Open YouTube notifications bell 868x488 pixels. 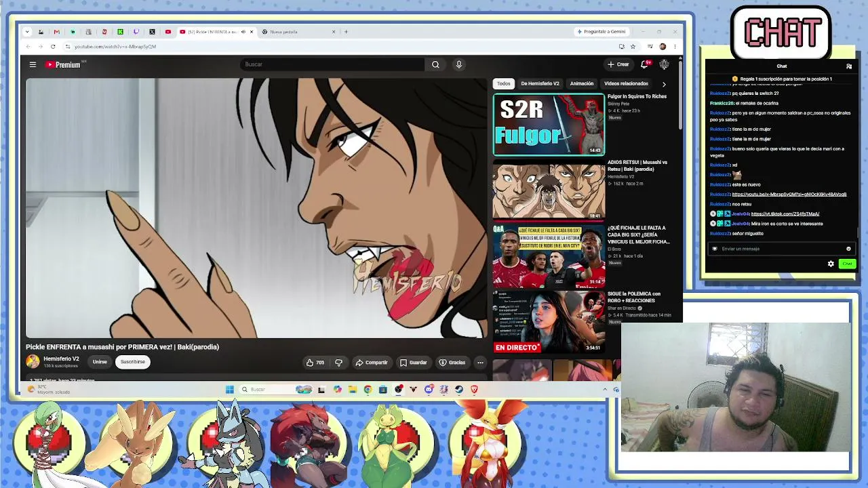644,64
